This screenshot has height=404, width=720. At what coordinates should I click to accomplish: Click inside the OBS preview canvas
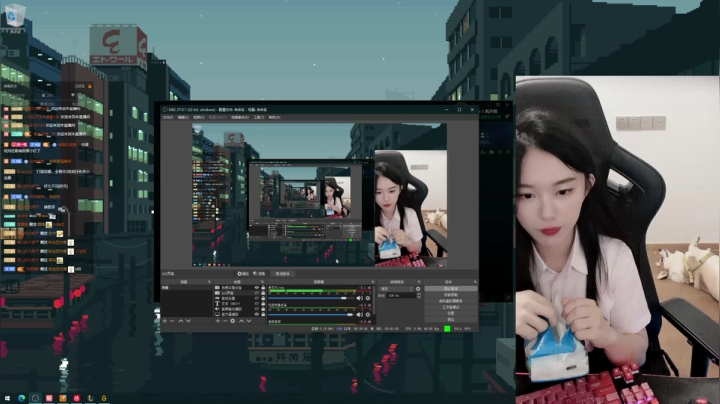pyautogui.click(x=319, y=195)
